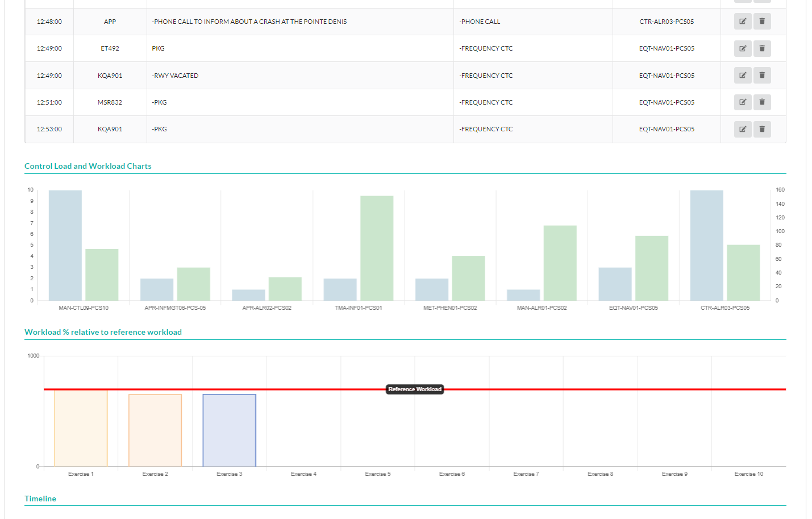Select the green MET-PHEN01-PCS02 bar

point(468,278)
